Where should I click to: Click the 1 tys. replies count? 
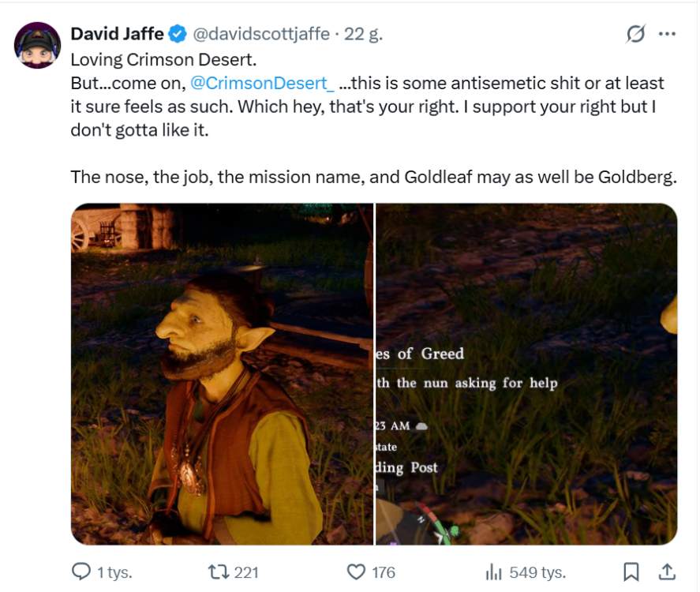click(114, 572)
